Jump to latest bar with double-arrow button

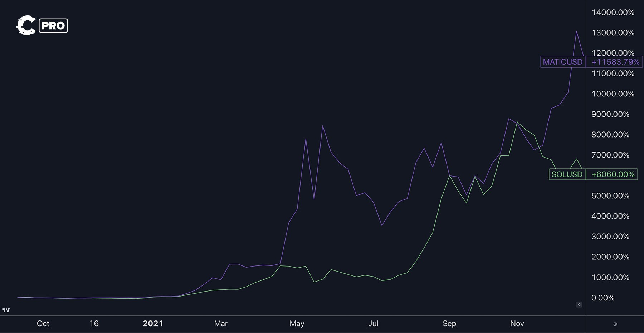(579, 304)
